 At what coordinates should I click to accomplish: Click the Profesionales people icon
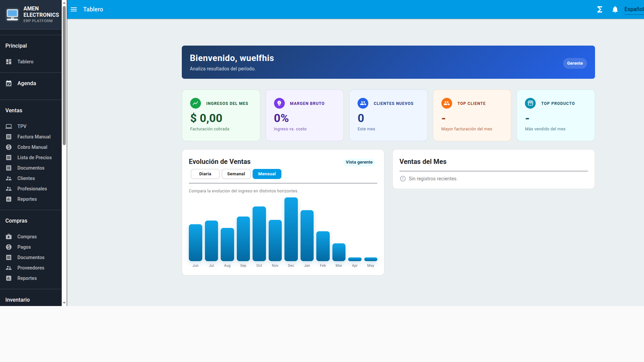pyautogui.click(x=9, y=189)
